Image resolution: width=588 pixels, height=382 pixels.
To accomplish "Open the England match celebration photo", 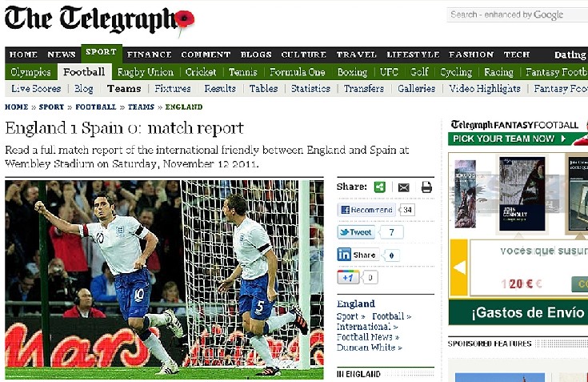I will click(x=164, y=279).
